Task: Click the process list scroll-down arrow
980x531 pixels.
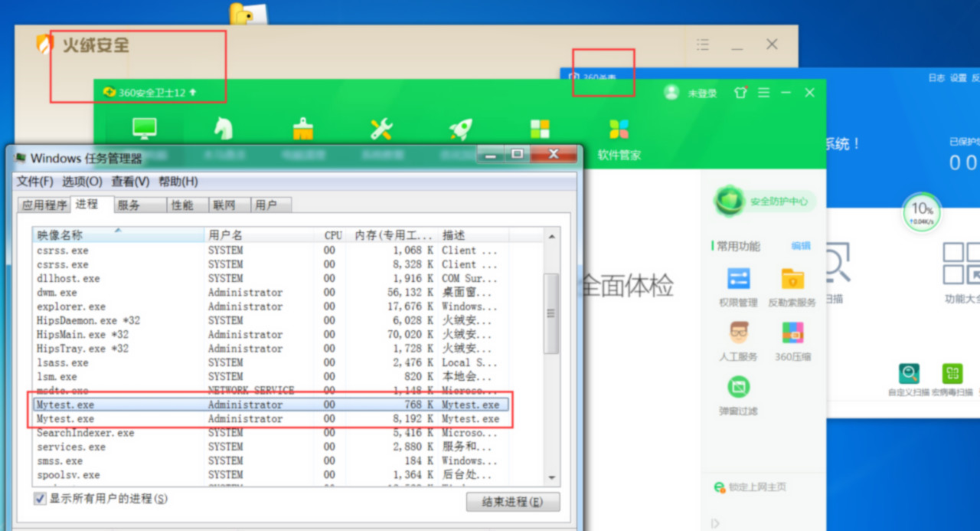Action: pyautogui.click(x=551, y=477)
